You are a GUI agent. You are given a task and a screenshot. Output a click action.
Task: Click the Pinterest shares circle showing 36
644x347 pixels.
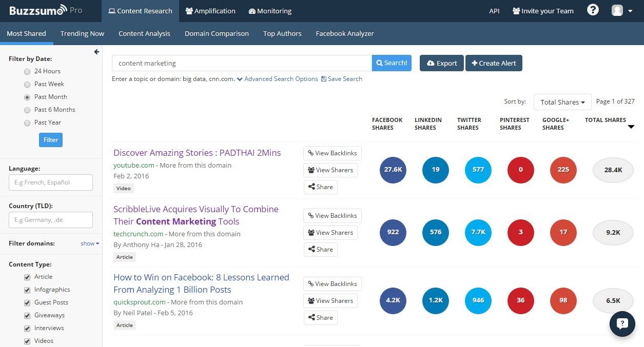click(x=521, y=300)
